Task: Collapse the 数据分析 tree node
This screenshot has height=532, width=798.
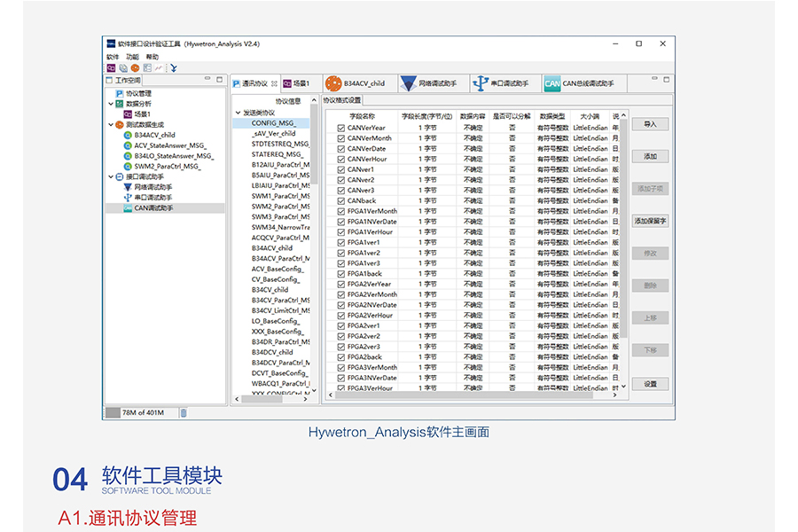Action: [111, 104]
